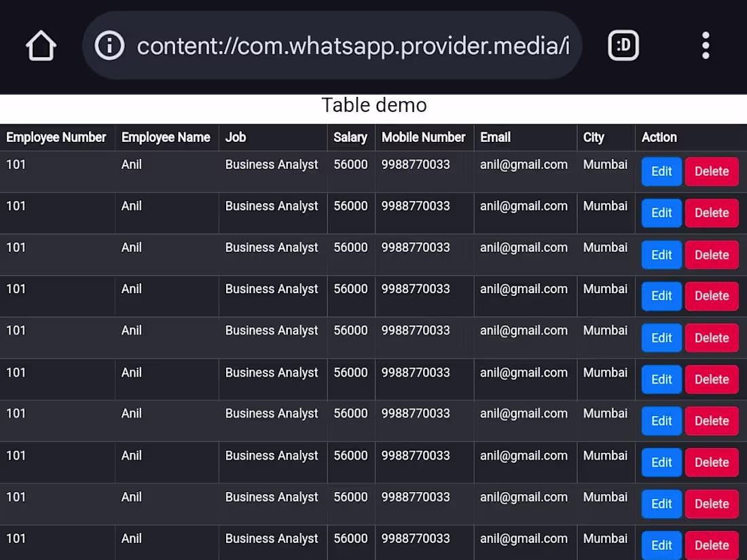Click the Mobile Number column header

coord(423,137)
